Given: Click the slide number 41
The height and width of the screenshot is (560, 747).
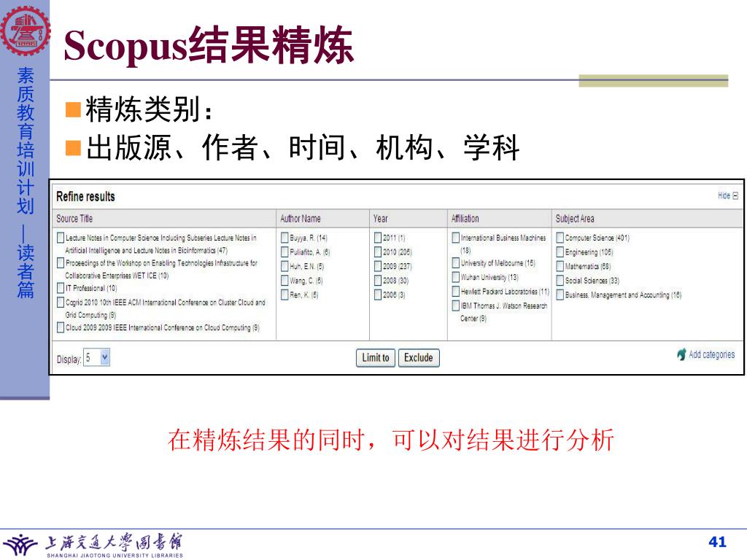Looking at the screenshot, I should pos(718,542).
